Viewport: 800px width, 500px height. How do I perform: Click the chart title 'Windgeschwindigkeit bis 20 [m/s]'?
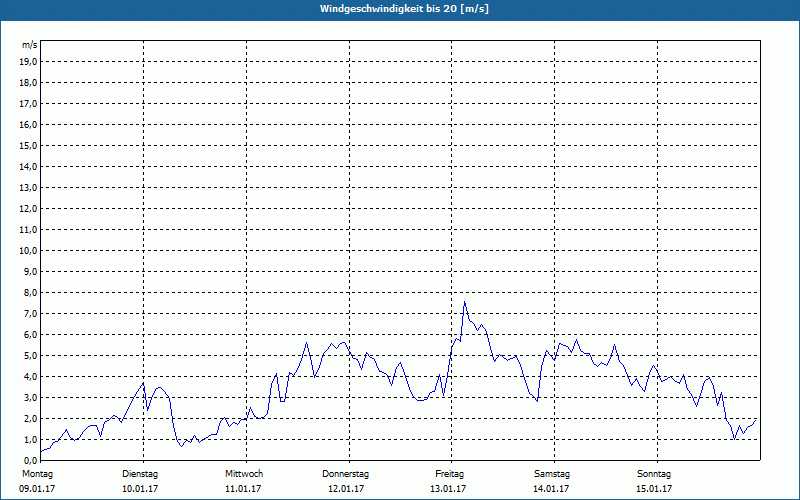click(x=404, y=9)
